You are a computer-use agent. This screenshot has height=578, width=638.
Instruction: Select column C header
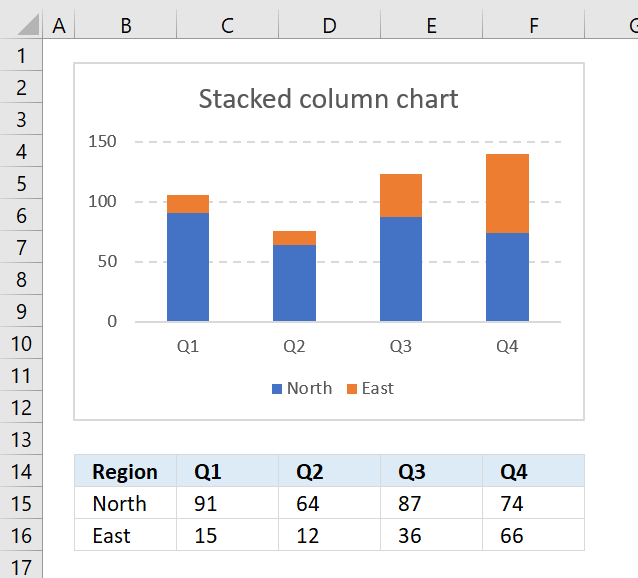tap(227, 25)
